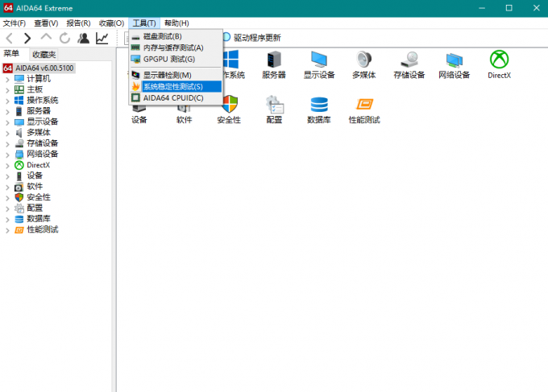Open the 数据库 icon in main pane
The height and width of the screenshot is (392, 548).
pyautogui.click(x=319, y=105)
